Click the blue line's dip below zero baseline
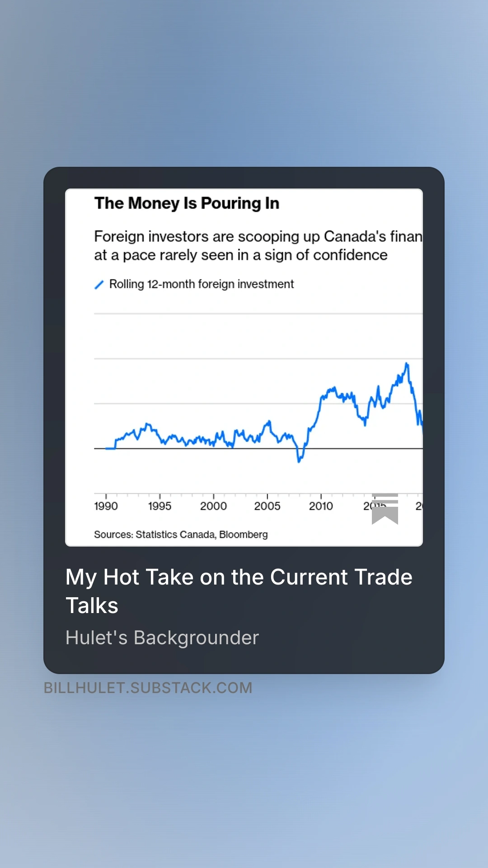The height and width of the screenshot is (868, 488). pos(299,457)
